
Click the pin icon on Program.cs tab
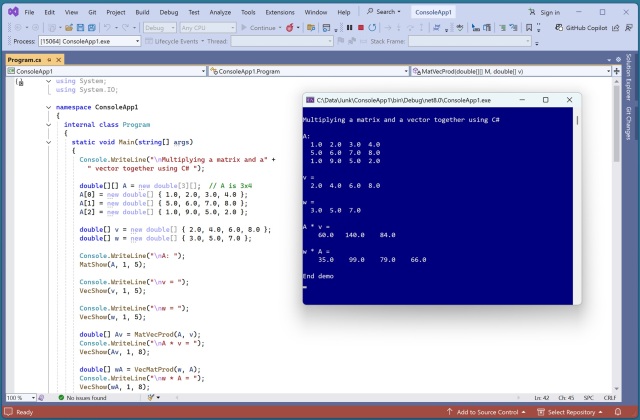(49, 60)
